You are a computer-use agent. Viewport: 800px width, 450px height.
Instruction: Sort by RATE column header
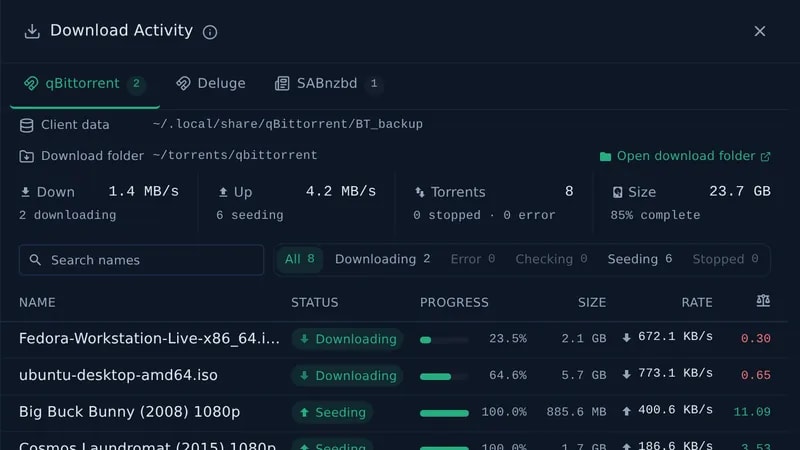point(697,303)
